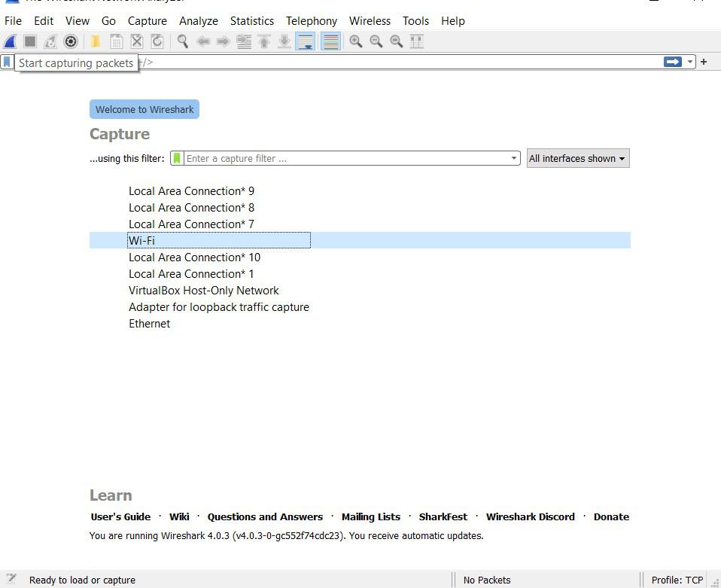Open the File menu

tap(13, 21)
